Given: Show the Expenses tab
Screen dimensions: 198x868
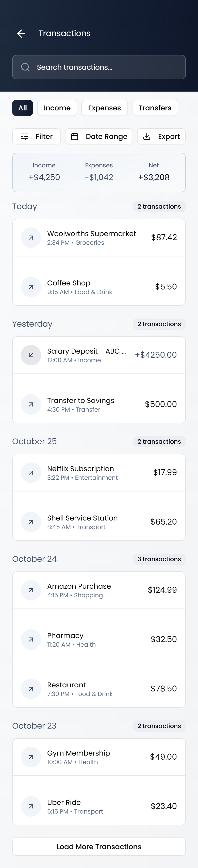Looking at the screenshot, I should 104,108.
